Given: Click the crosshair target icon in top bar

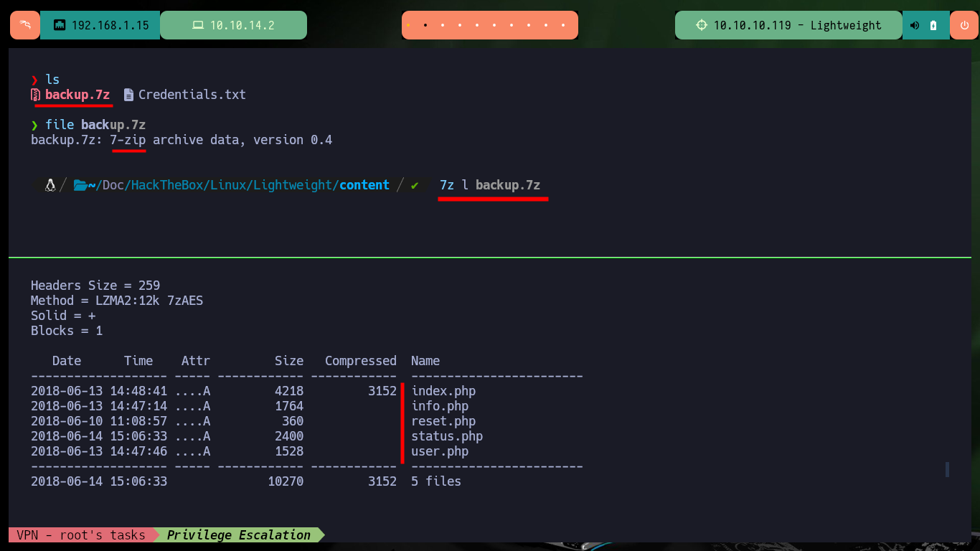Looking at the screenshot, I should (702, 25).
